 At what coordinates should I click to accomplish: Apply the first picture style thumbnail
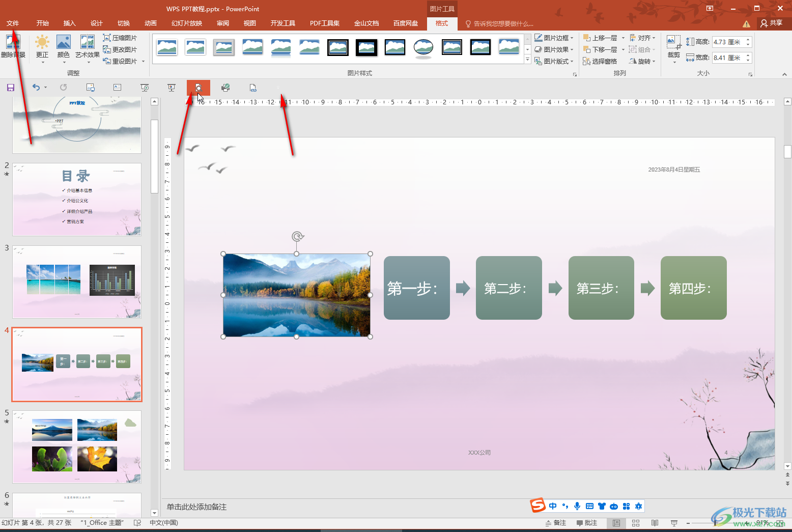[167, 47]
